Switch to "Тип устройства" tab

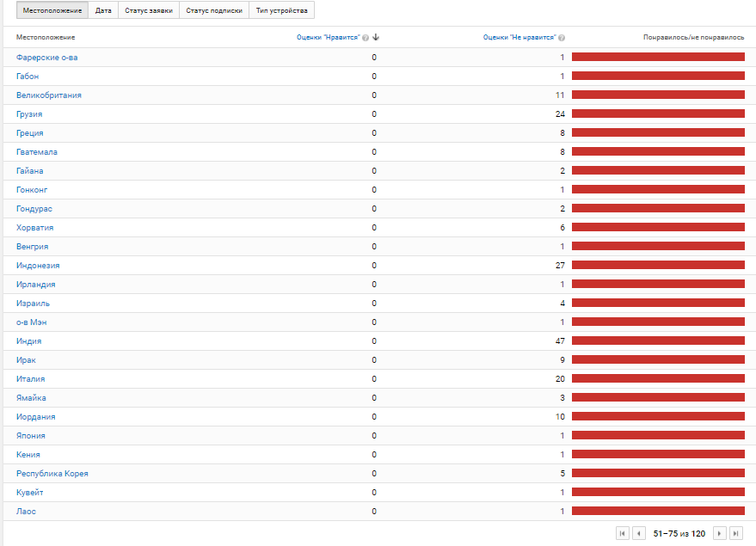(281, 10)
